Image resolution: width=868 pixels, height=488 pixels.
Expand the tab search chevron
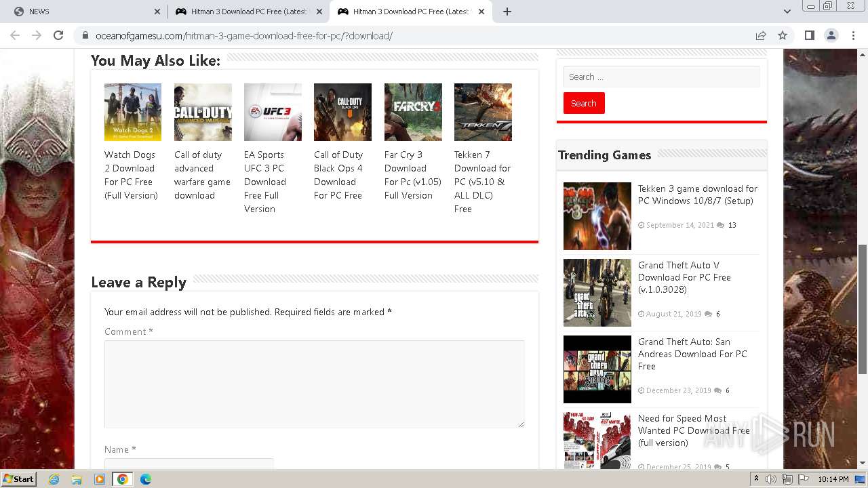787,12
